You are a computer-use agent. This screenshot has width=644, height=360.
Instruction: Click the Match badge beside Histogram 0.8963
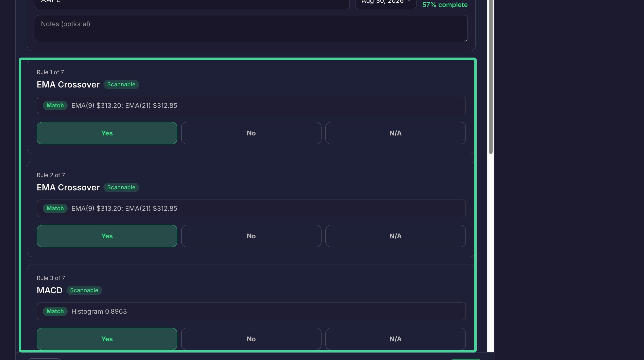tap(55, 311)
